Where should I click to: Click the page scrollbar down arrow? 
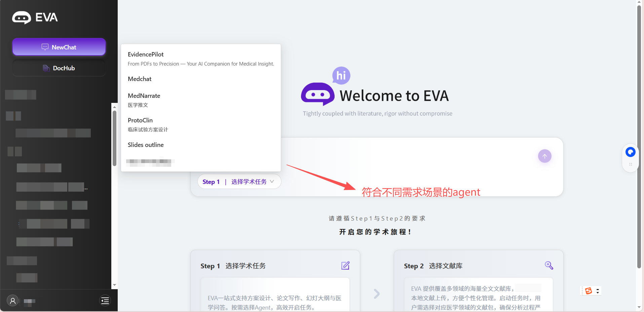point(639,307)
